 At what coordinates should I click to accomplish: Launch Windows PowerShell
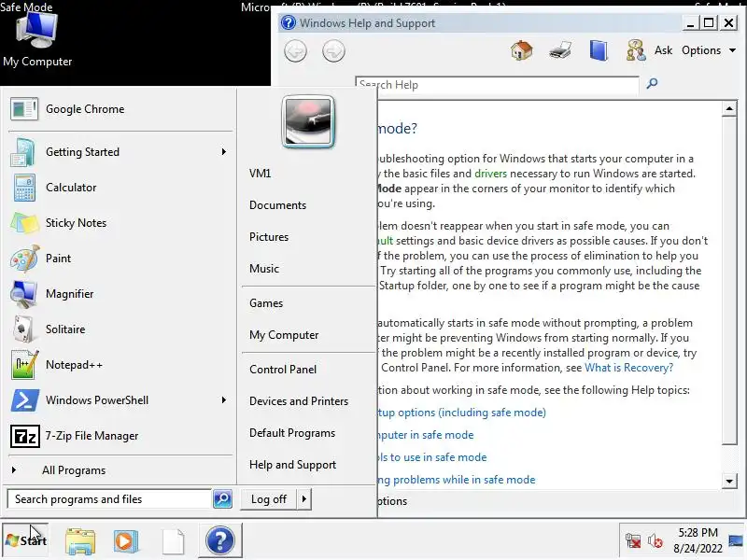click(x=120, y=400)
